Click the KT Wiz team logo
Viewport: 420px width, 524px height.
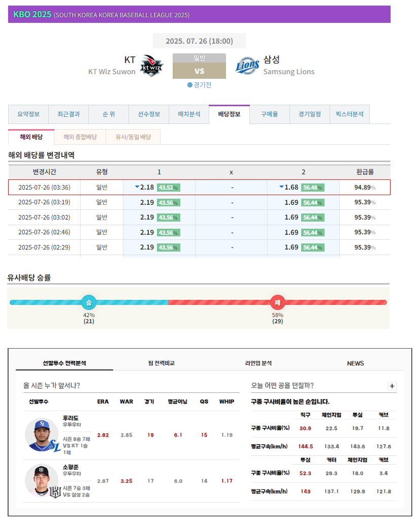(x=151, y=66)
